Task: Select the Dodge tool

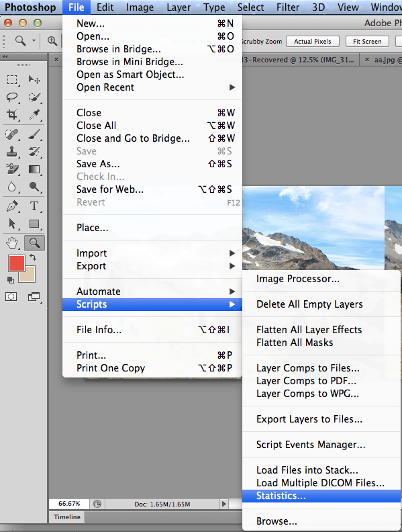Action: [34, 187]
